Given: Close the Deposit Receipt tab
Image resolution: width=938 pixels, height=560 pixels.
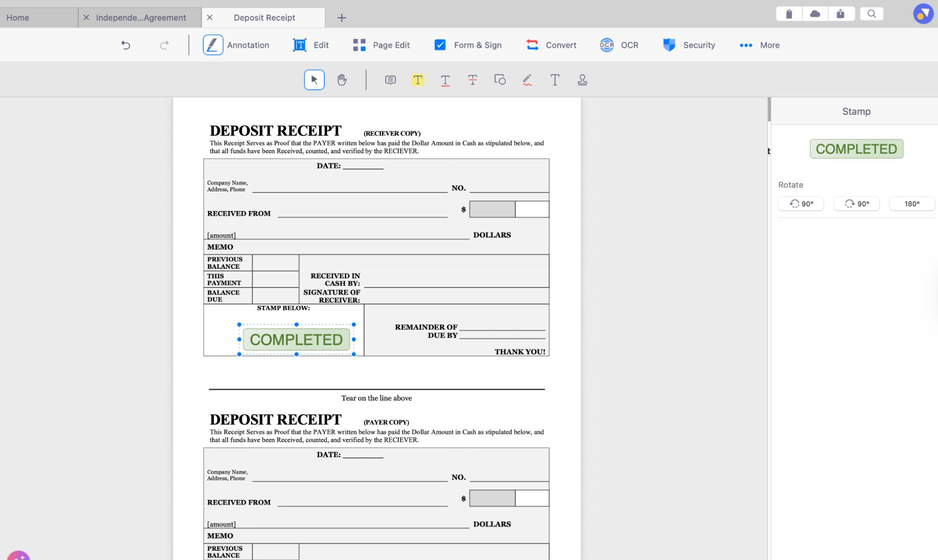Looking at the screenshot, I should [x=210, y=17].
